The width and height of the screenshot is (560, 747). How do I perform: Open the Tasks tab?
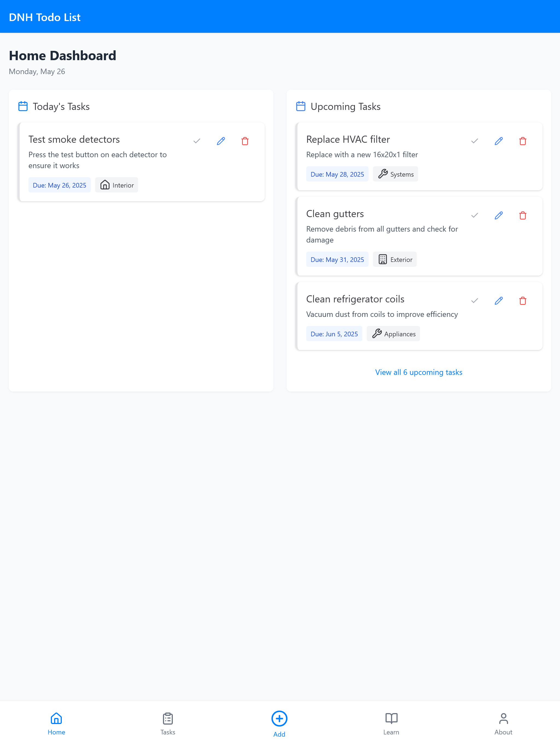pos(168,724)
